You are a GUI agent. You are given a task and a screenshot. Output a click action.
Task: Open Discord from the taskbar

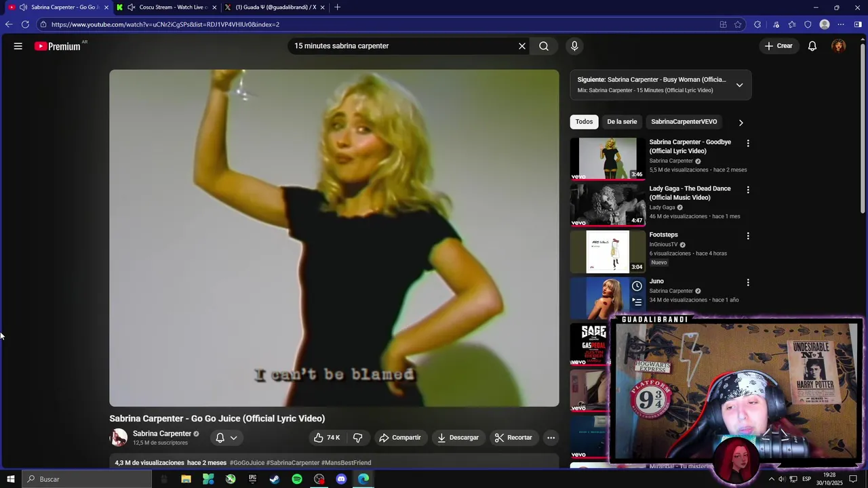pos(341,479)
